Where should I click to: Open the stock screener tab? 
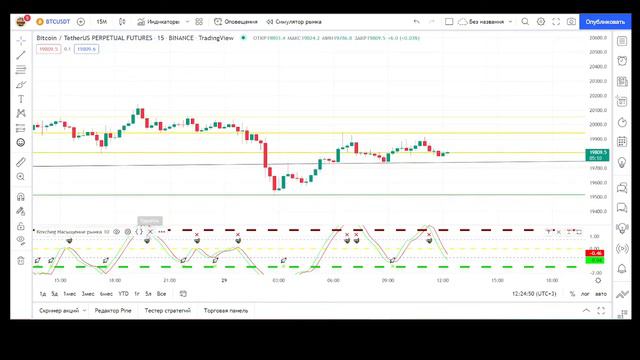(59, 311)
